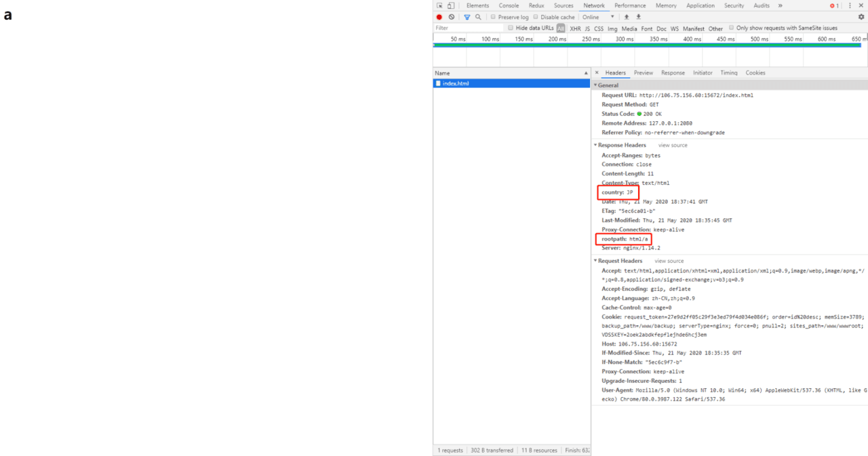Image resolution: width=868 pixels, height=456 pixels.
Task: Collapse the Response Headers section
Action: (x=620, y=145)
